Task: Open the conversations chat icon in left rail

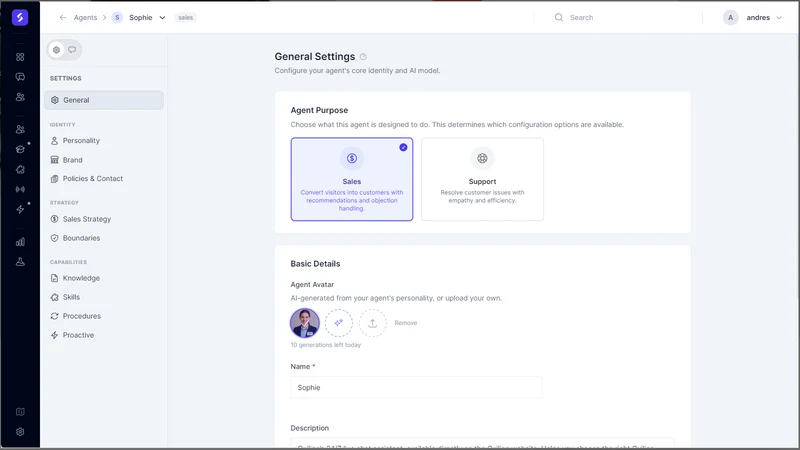Action: coord(20,77)
